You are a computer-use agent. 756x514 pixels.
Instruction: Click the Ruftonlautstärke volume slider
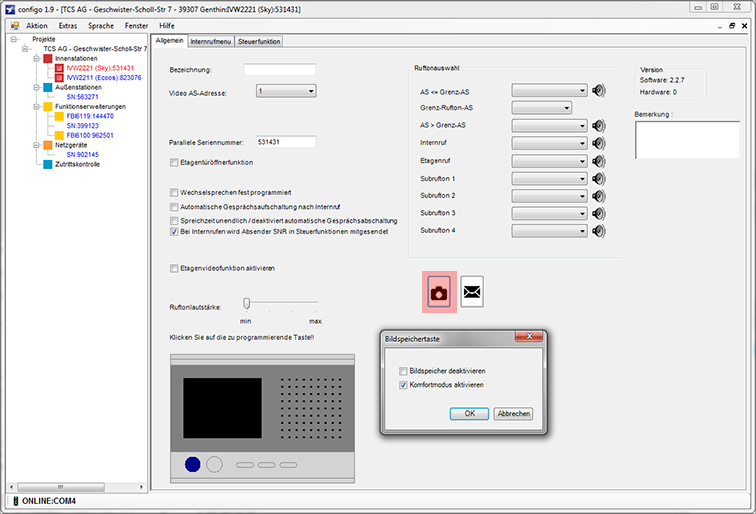click(x=247, y=304)
